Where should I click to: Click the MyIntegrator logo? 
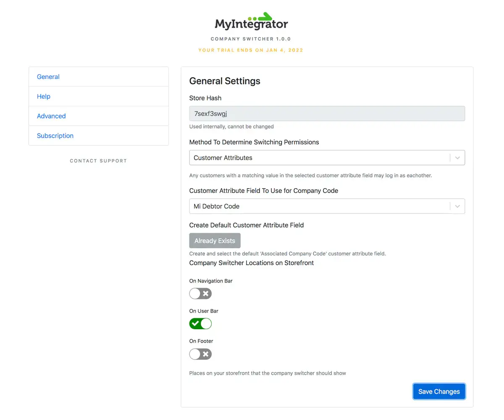(x=251, y=21)
